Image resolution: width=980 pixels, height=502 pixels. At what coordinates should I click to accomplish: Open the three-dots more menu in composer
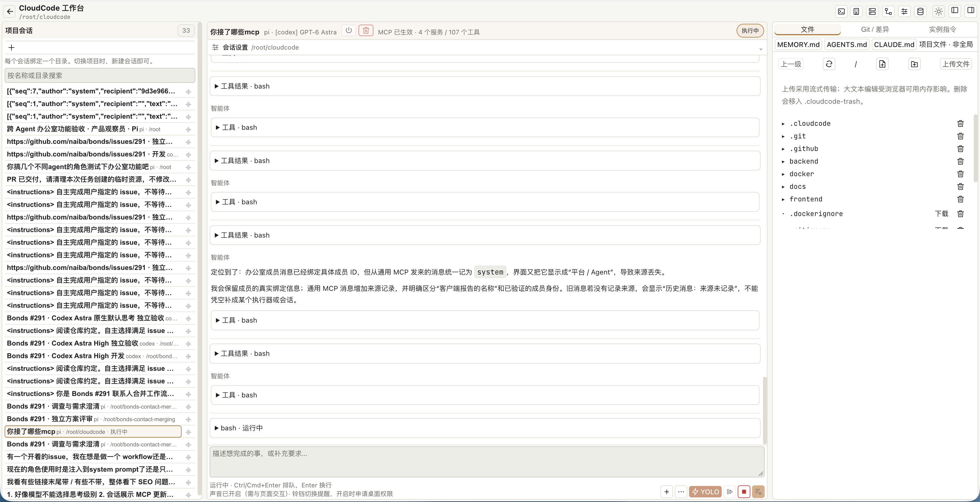coord(681,492)
